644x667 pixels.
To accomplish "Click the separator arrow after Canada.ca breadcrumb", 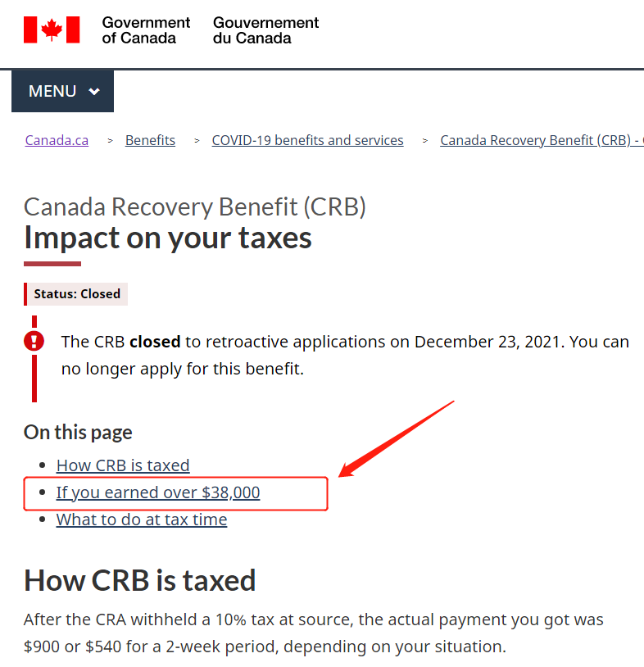I will point(110,140).
